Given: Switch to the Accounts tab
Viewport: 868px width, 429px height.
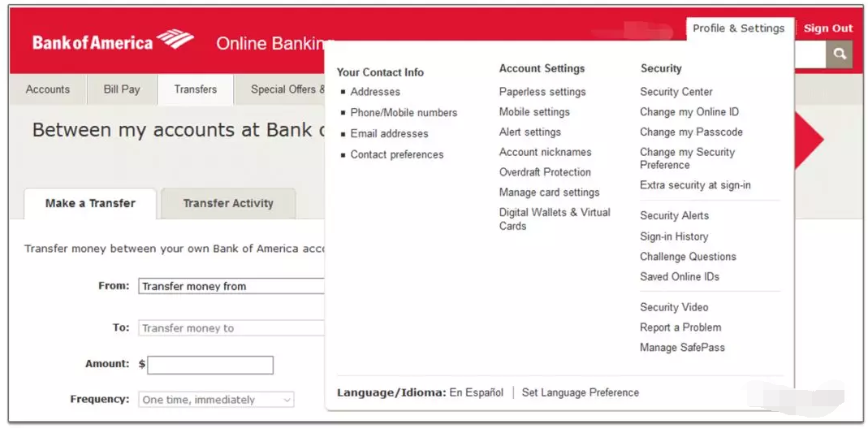Looking at the screenshot, I should click(x=48, y=89).
